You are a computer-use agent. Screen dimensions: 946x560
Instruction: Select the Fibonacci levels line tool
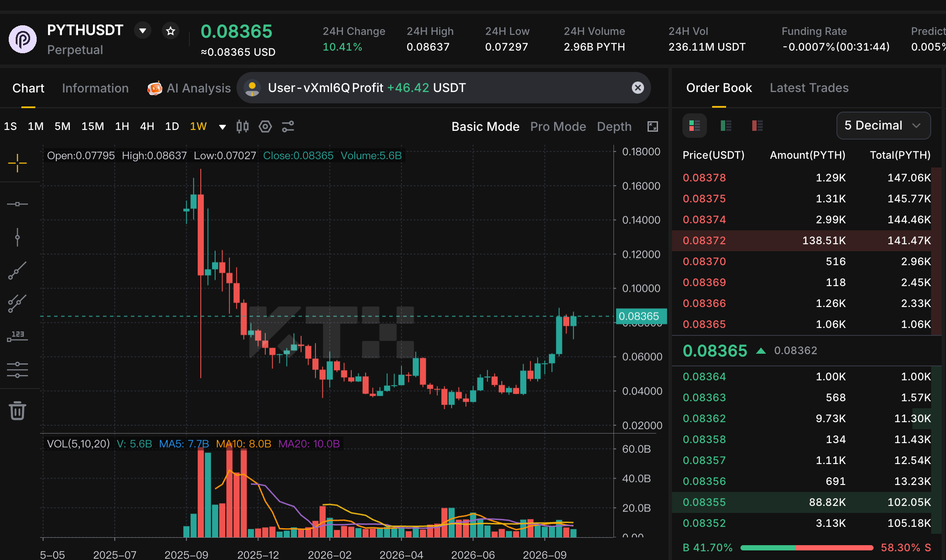tap(17, 370)
